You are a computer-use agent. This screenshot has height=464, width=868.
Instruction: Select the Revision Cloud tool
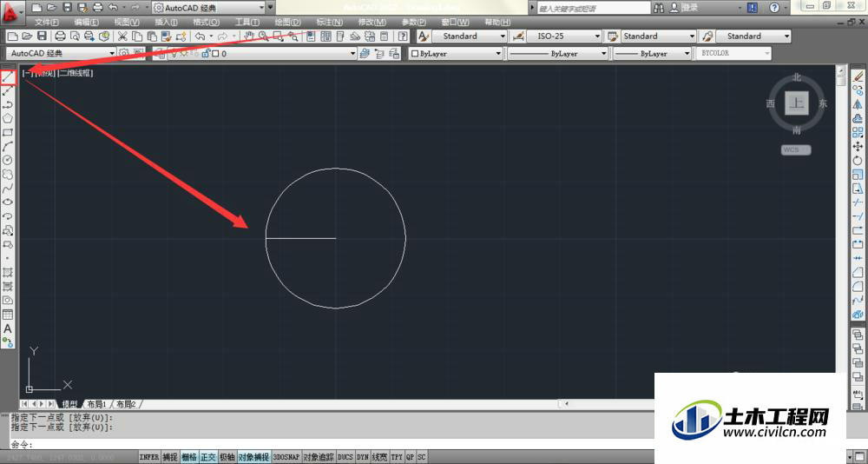click(x=8, y=174)
